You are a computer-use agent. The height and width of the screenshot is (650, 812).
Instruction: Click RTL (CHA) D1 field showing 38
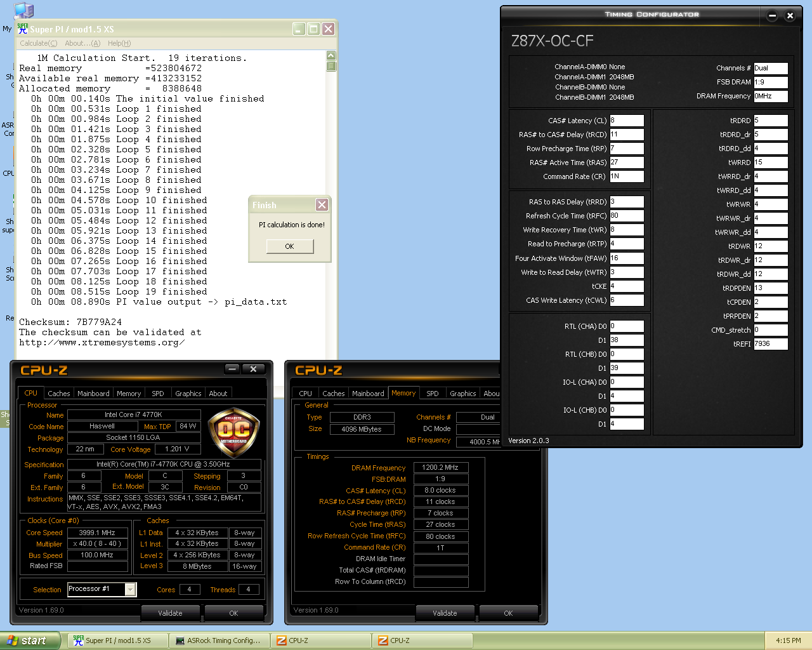point(627,340)
